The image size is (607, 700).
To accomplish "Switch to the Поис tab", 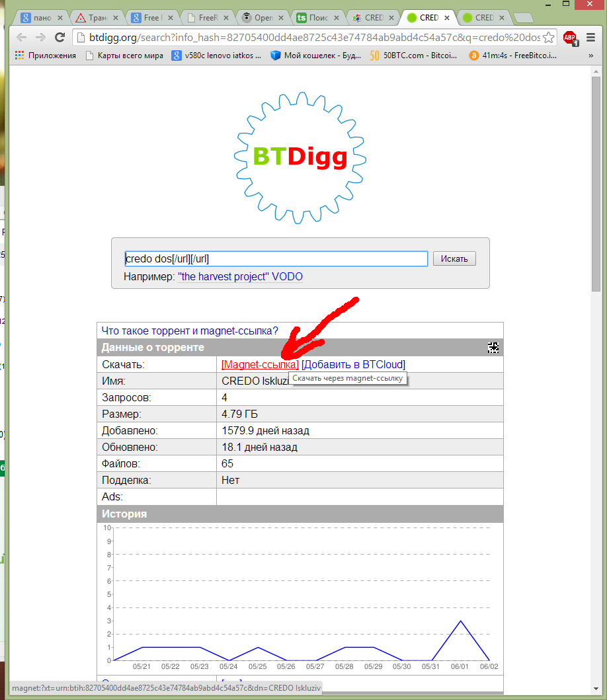I will click(x=318, y=18).
